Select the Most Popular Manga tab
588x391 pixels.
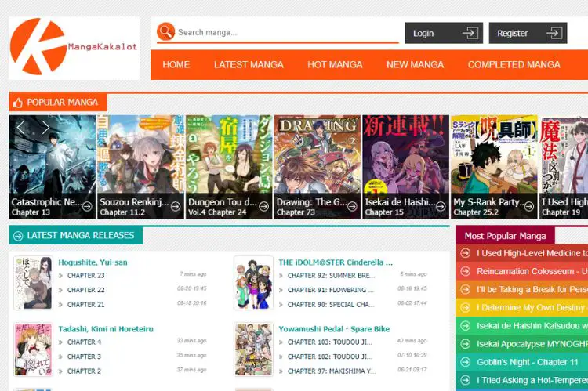[x=505, y=236]
